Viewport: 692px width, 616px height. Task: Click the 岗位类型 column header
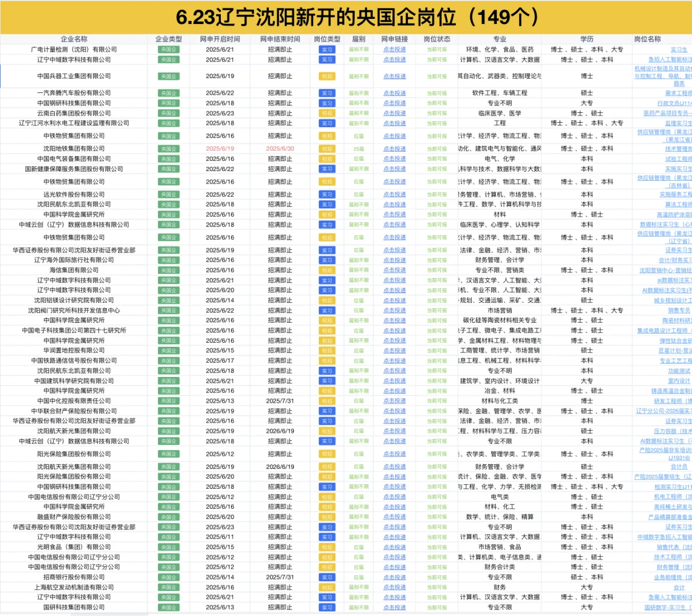click(327, 39)
